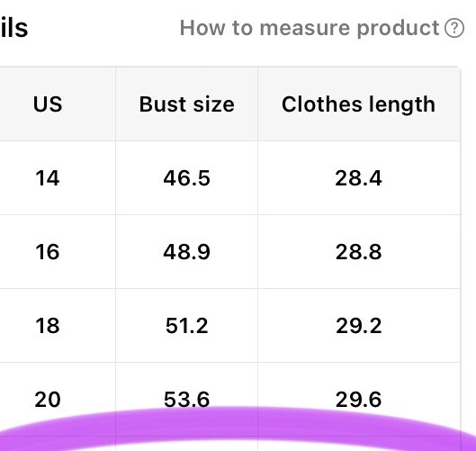Click the bust size 51.2 cell
The image size is (476, 451).
coord(186,326)
